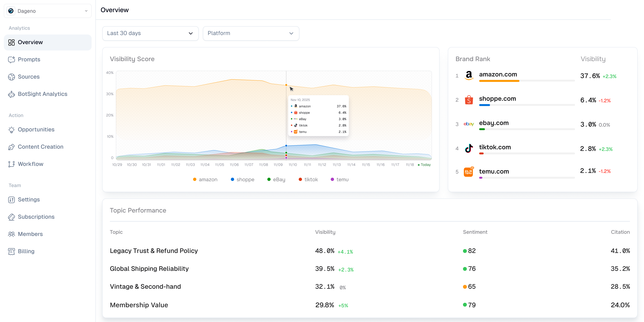
Task: Open amazon.com brand rank entry
Action: (498, 75)
